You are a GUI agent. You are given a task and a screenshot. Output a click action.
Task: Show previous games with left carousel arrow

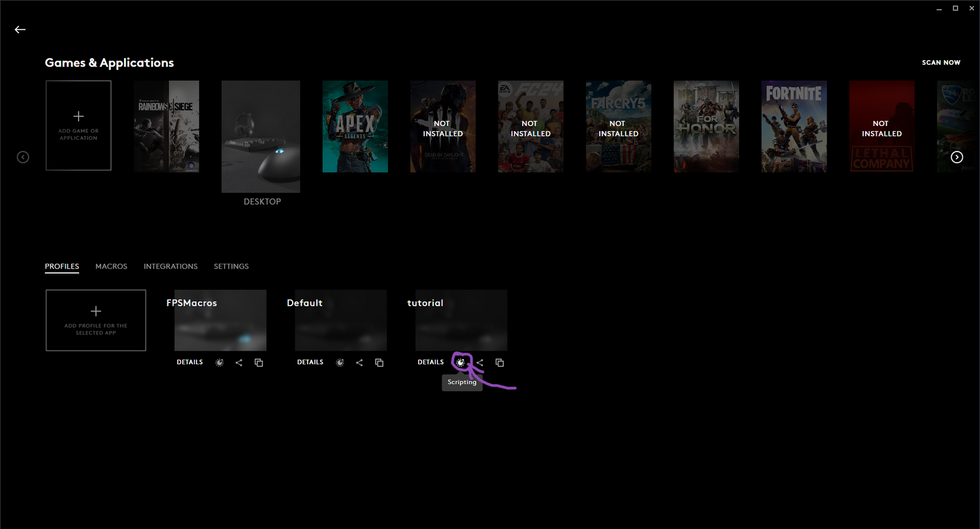pos(23,157)
